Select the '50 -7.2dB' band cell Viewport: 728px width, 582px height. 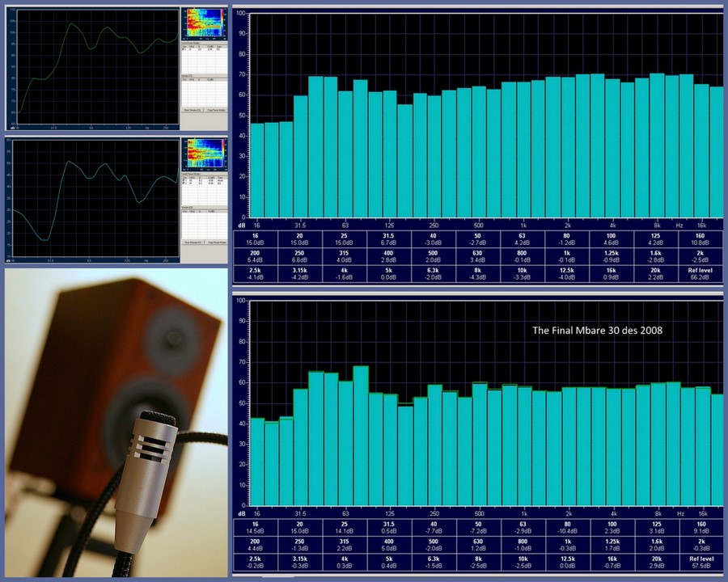478,528
